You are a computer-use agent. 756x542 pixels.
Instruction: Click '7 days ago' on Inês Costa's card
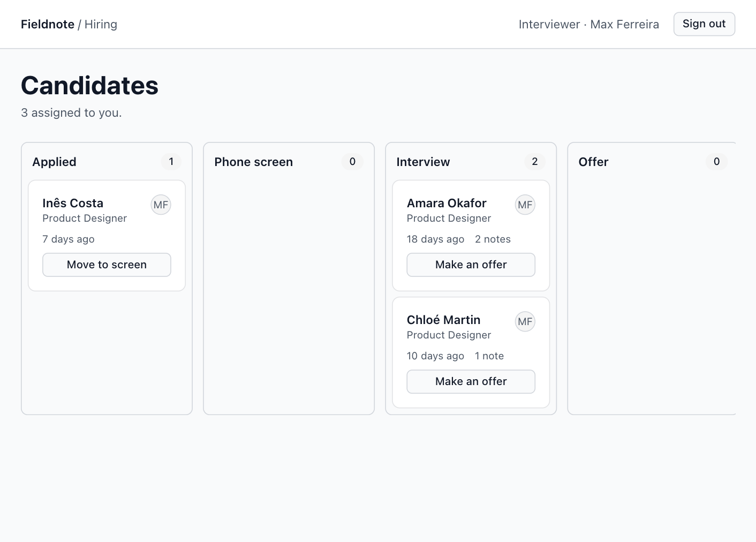(69, 239)
